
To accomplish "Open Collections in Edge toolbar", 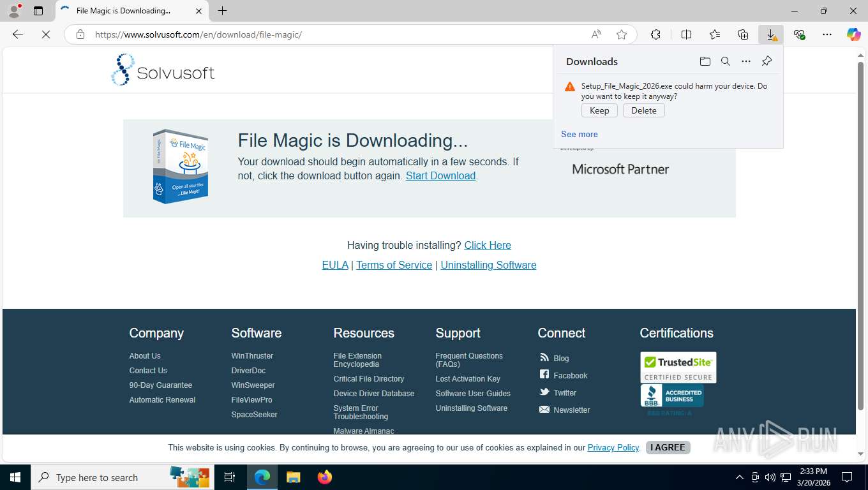I will 743,34.
